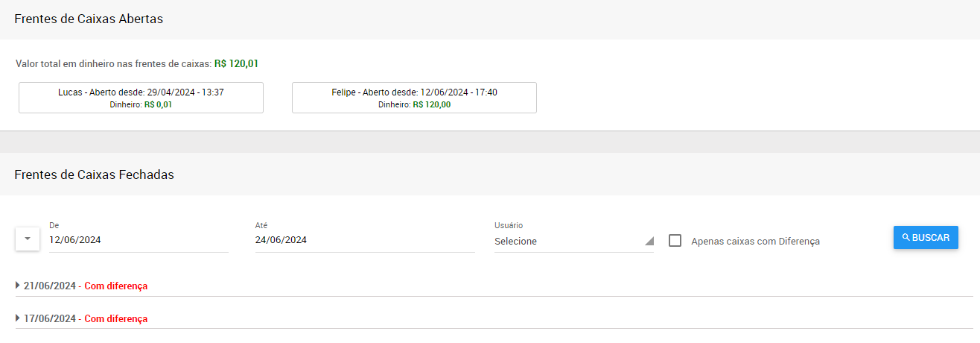980x343 pixels.
Task: Click the total cash value R$ 120,01
Action: coord(236,64)
